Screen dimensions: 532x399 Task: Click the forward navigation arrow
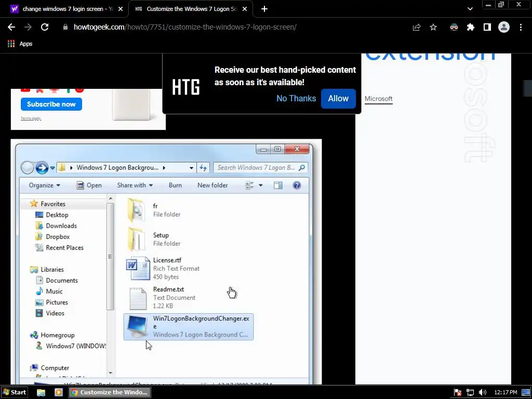coord(28,27)
